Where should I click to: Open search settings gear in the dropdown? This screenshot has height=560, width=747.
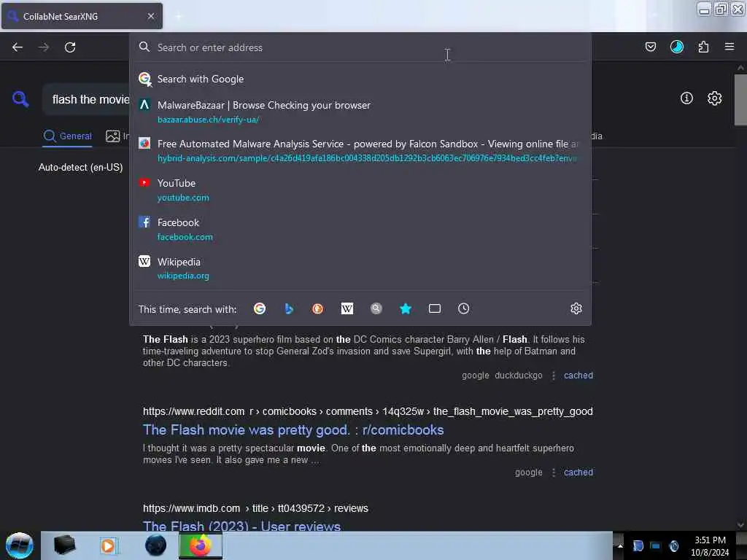click(x=576, y=308)
